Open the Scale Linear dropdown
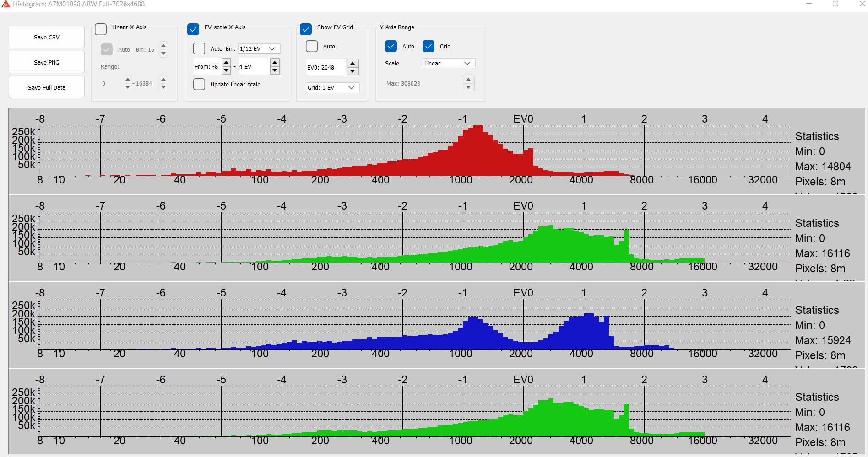This screenshot has height=457, width=868. (x=448, y=63)
